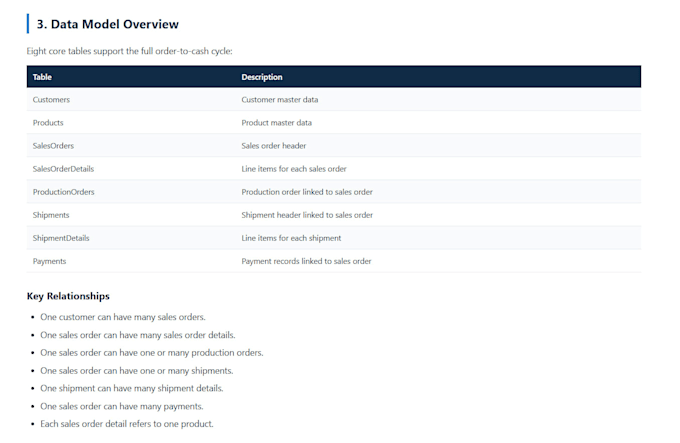
Task: Click bullet about many sales order details
Action: click(x=137, y=335)
